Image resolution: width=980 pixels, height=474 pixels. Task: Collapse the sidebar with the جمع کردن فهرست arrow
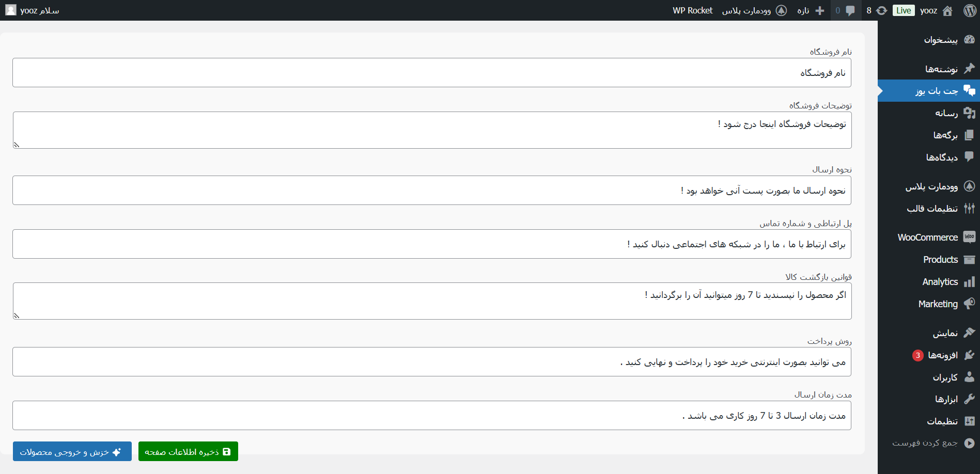970,443
